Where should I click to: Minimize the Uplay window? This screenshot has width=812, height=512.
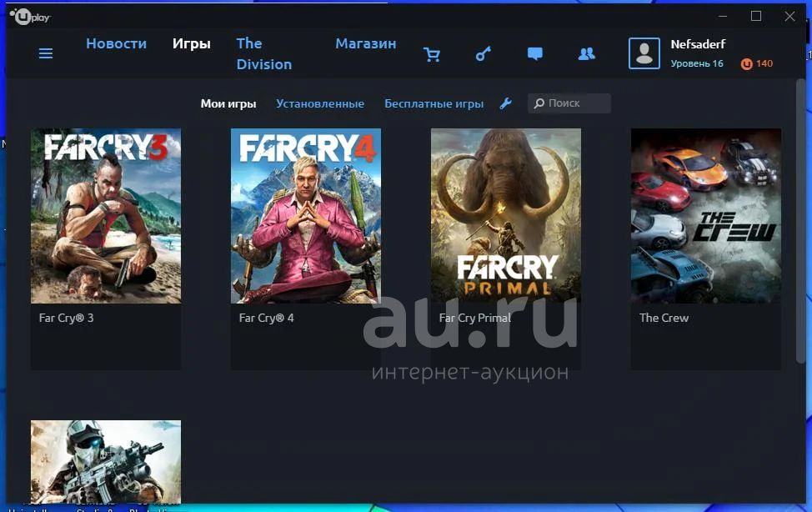[x=723, y=17]
